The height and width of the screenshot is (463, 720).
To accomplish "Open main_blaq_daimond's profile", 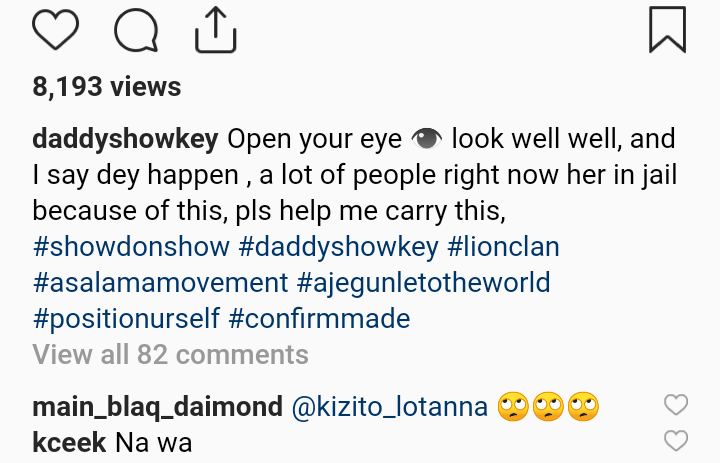I will coord(158,407).
